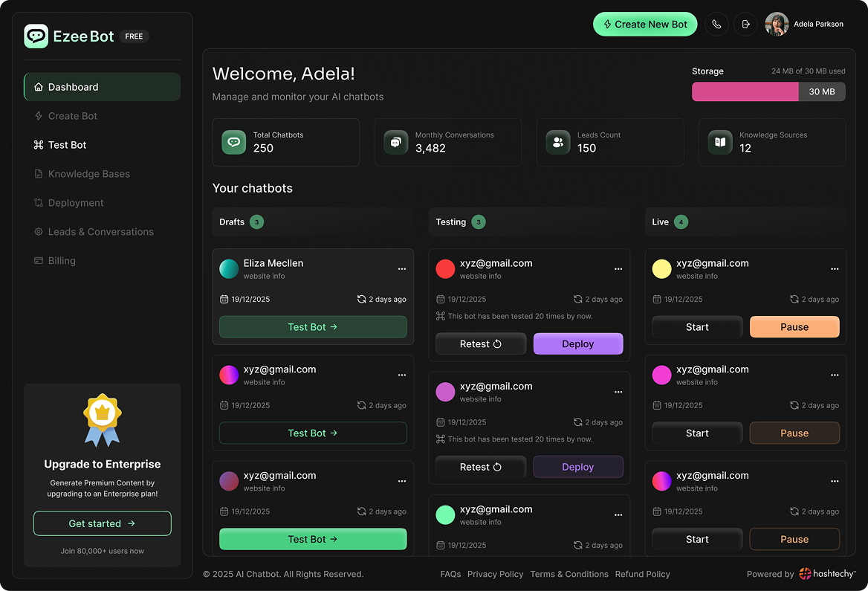Click the phone icon next to Create New Bot
868x591 pixels.
click(x=716, y=24)
